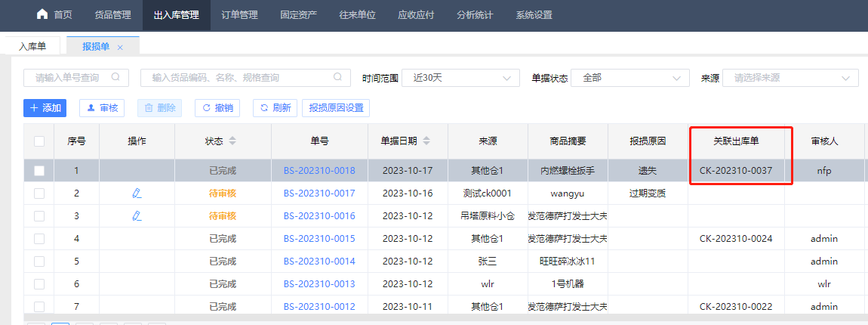Open 固定资产 menu
Image resolution: width=868 pixels, height=325 pixels.
(299, 15)
